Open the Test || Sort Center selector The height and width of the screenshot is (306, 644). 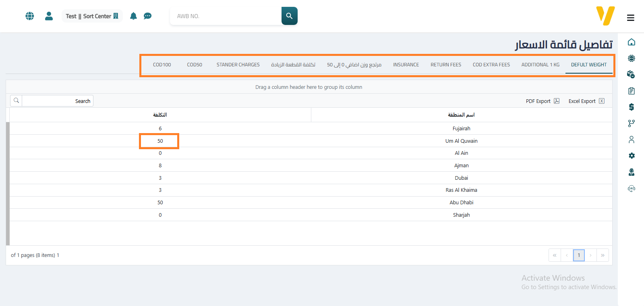pyautogui.click(x=92, y=16)
